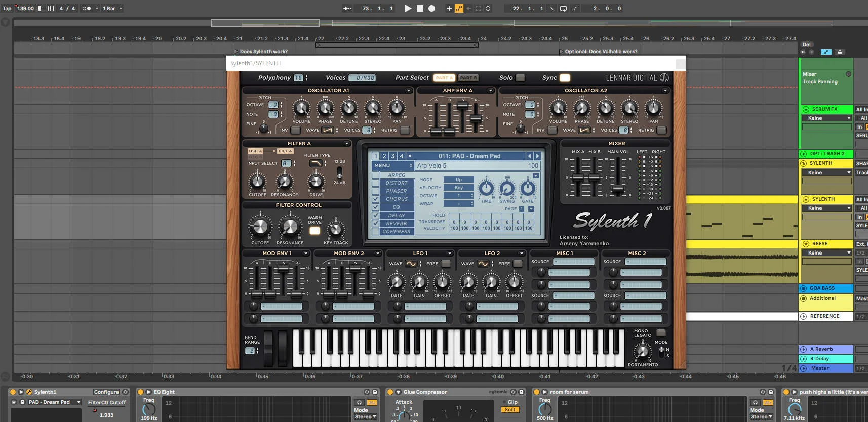Click the A Reverb return track icon
The height and width of the screenshot is (422, 868).
click(804, 349)
